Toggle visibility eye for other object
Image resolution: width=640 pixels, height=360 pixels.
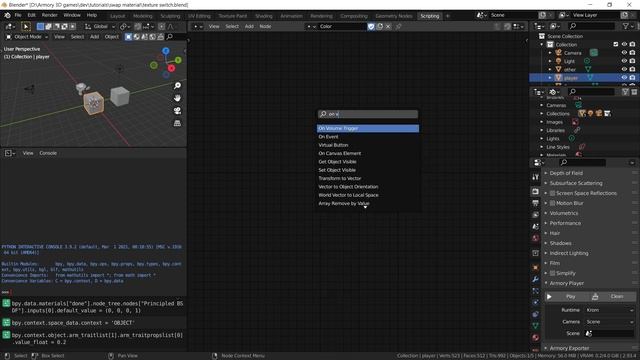coord(624,69)
